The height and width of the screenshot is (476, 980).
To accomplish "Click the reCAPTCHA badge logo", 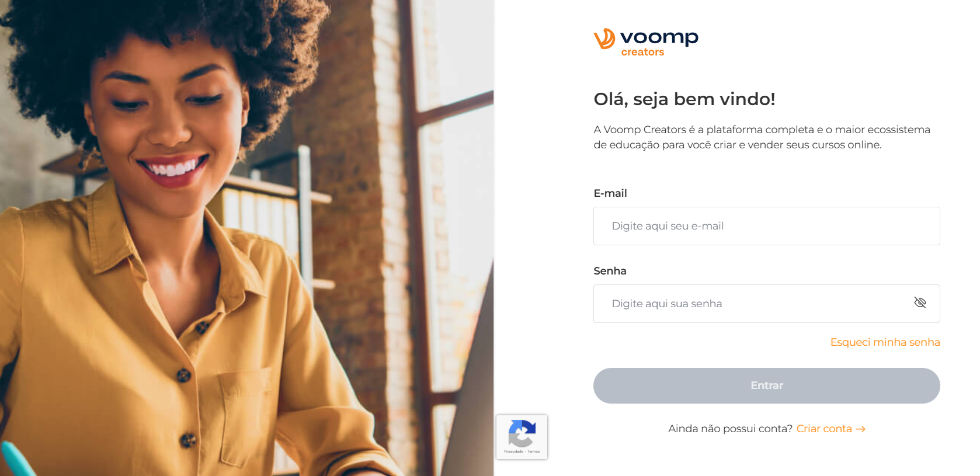I will 522,433.
